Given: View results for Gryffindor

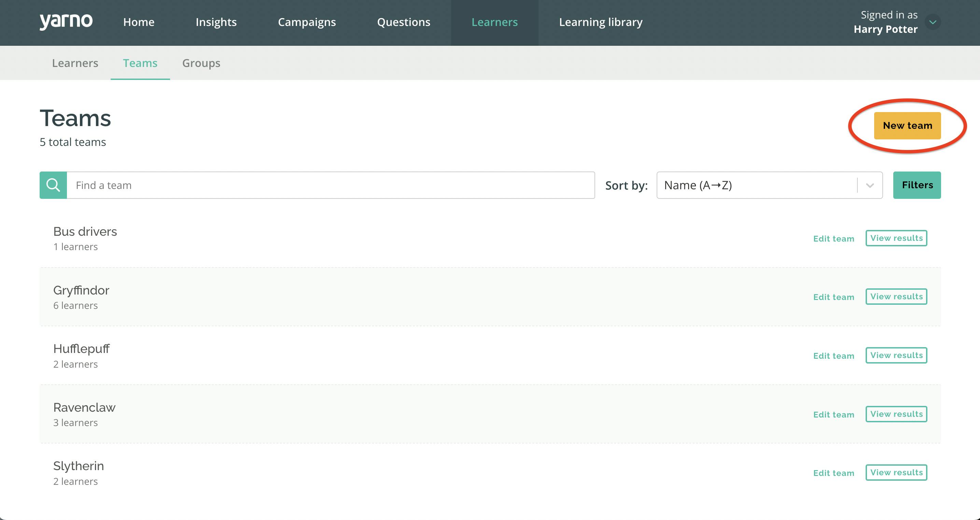Looking at the screenshot, I should 896,297.
